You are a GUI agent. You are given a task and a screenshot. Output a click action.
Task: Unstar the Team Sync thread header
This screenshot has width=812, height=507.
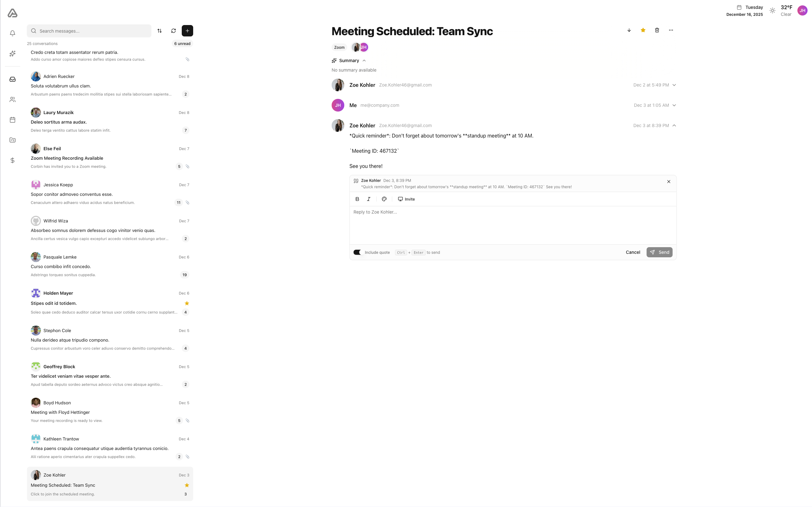(643, 30)
